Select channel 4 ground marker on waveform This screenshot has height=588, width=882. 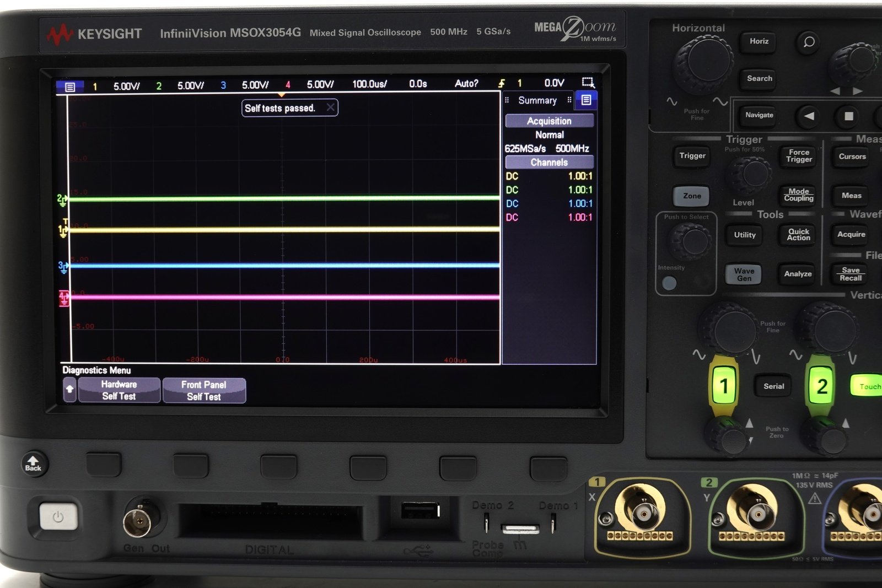64,298
